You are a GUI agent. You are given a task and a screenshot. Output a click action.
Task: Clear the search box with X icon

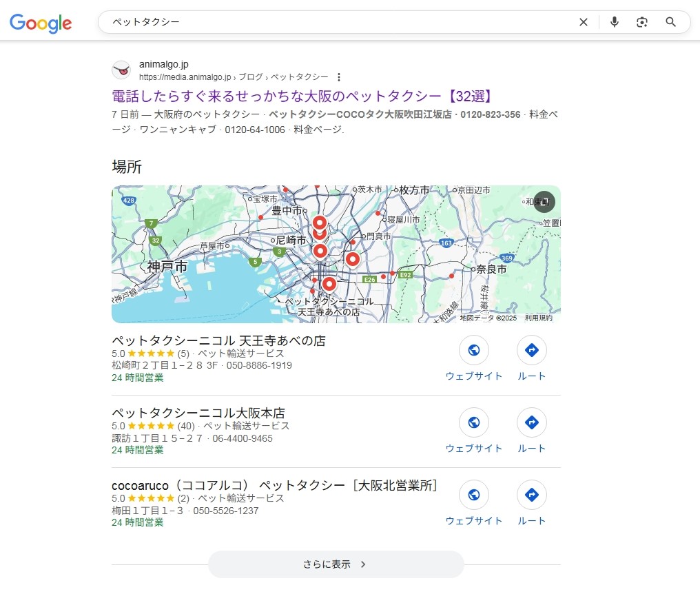coord(584,22)
